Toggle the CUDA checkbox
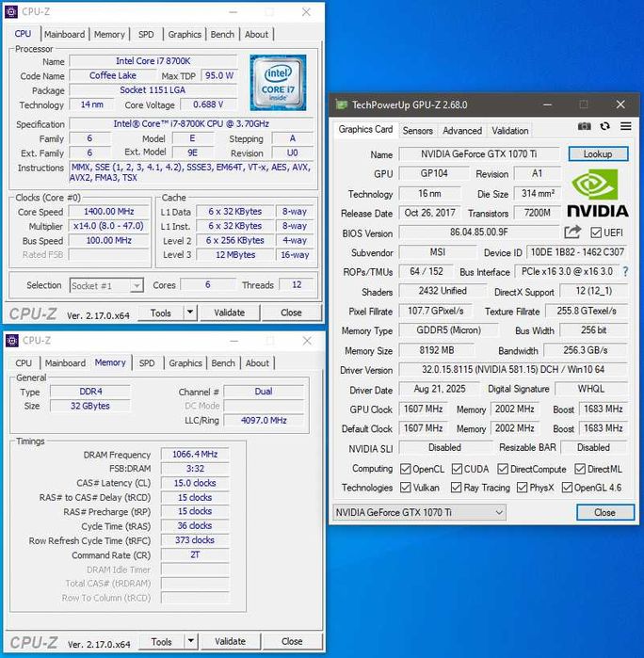 click(457, 469)
